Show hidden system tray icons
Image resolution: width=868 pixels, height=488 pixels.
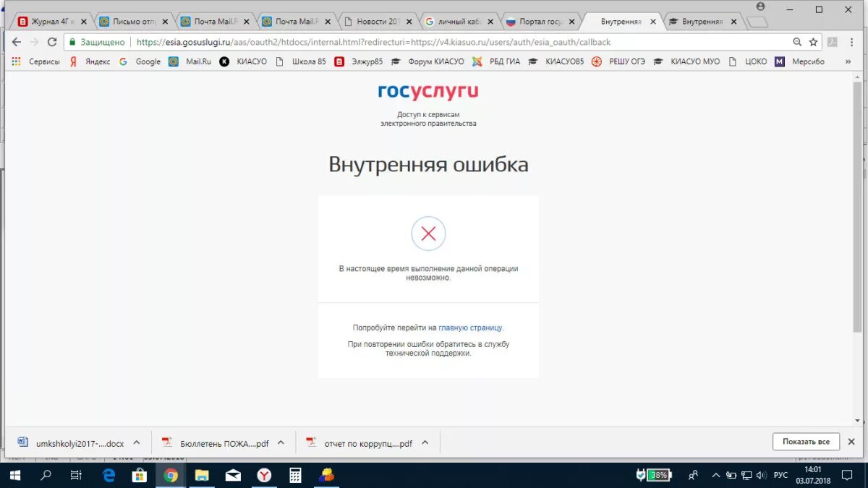click(x=715, y=475)
